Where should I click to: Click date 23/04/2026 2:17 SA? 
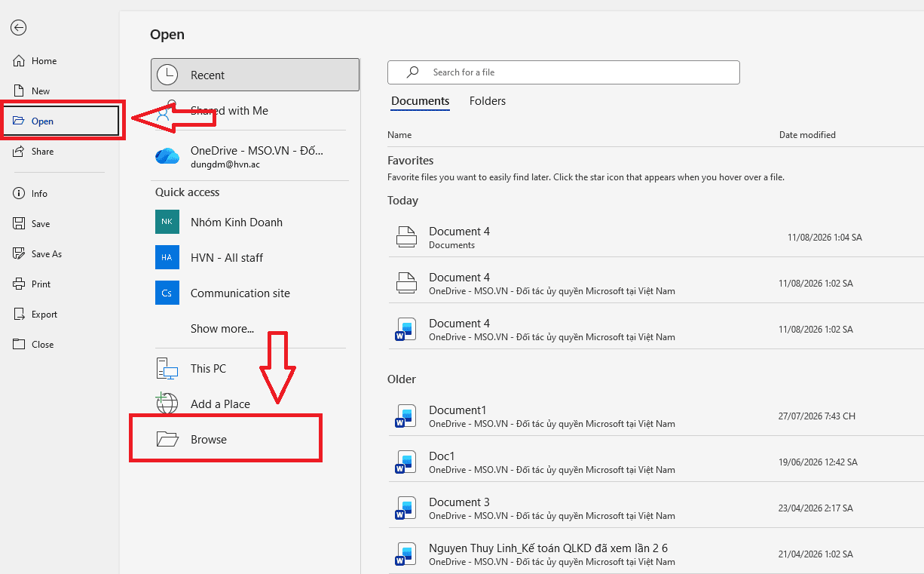[815, 508]
